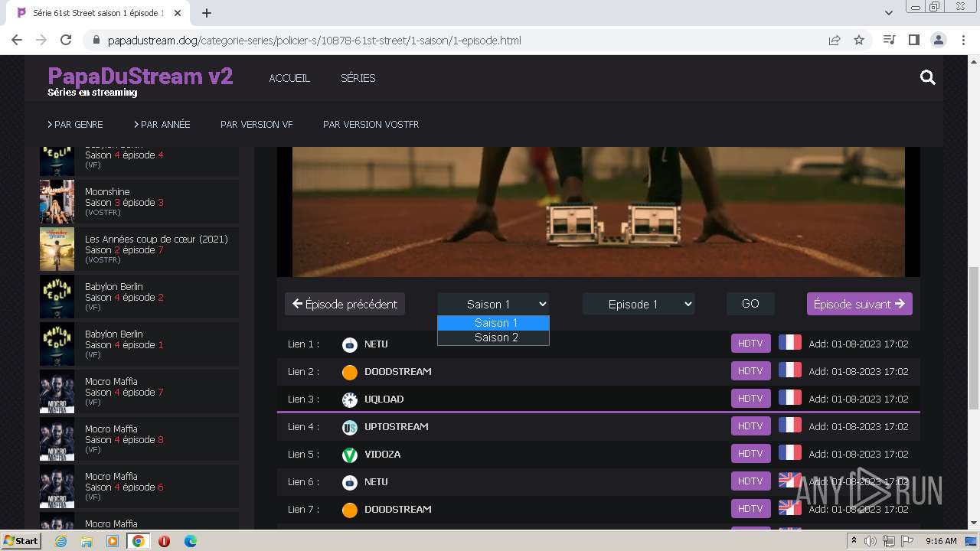Click Mocro Maffia épisode 8 thumbnail
This screenshot has width=980, height=551.
57,439
